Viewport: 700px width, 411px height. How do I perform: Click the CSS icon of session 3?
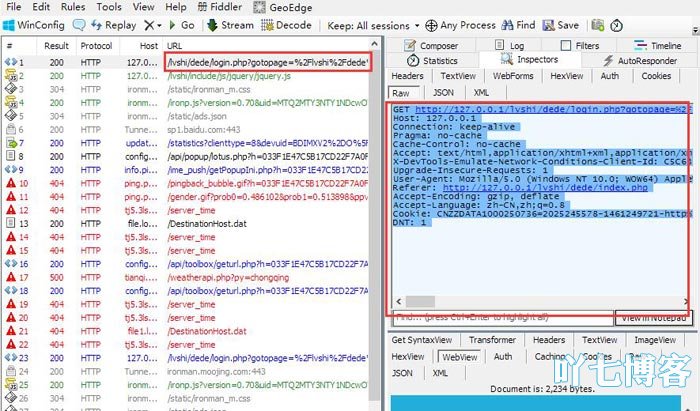click(10, 89)
